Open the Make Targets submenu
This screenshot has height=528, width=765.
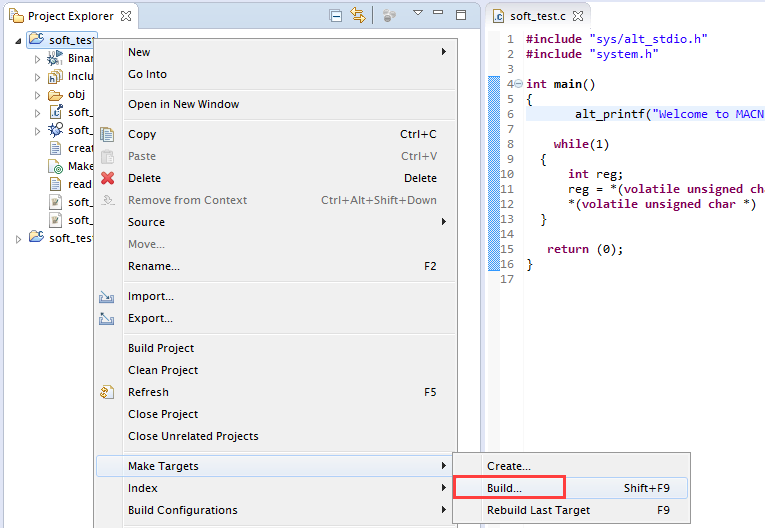[x=276, y=466]
